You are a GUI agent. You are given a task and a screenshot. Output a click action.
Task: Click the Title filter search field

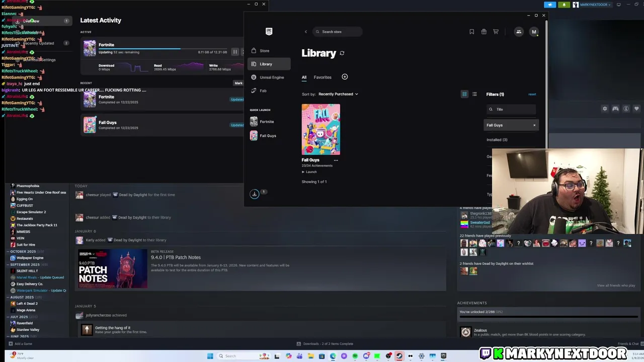(511, 109)
